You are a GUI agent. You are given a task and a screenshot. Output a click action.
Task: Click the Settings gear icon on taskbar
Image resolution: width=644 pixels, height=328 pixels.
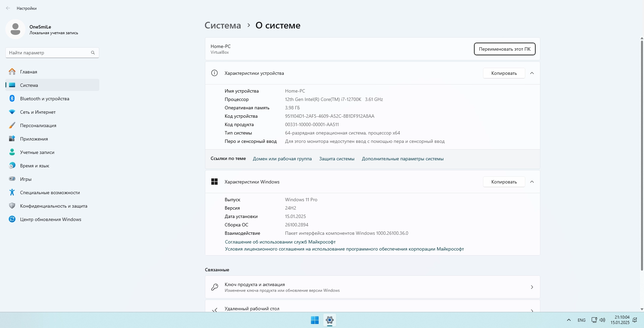[x=330, y=320]
